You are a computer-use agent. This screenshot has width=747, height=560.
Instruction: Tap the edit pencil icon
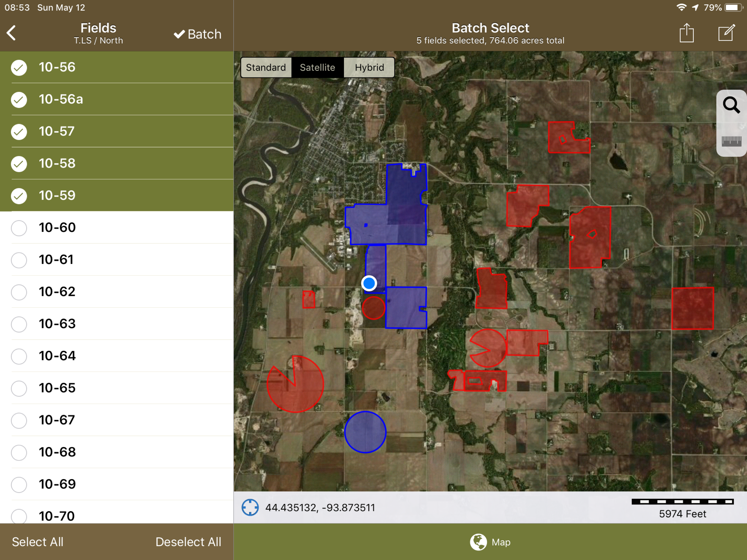click(726, 33)
